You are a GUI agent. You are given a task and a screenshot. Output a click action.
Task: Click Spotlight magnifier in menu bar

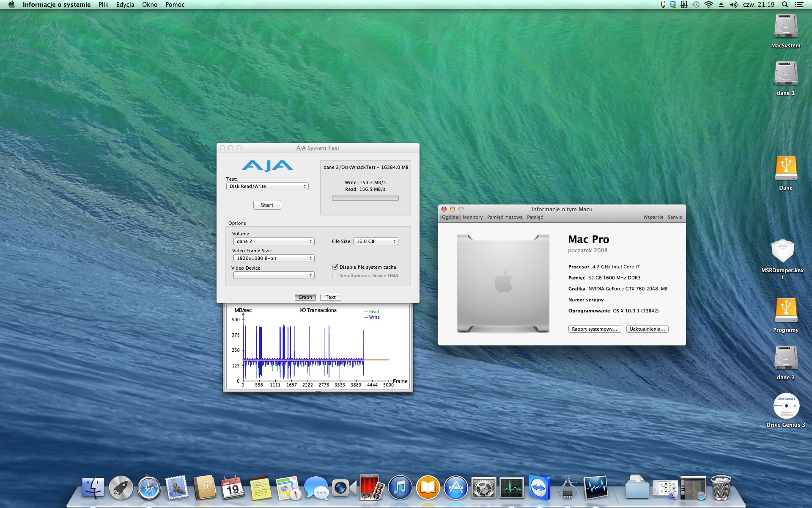[785, 5]
